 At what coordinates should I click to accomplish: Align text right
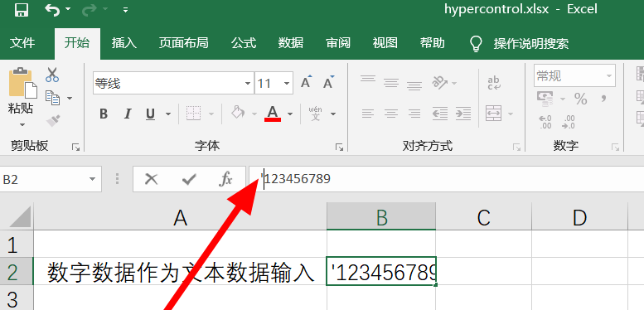pos(414,114)
